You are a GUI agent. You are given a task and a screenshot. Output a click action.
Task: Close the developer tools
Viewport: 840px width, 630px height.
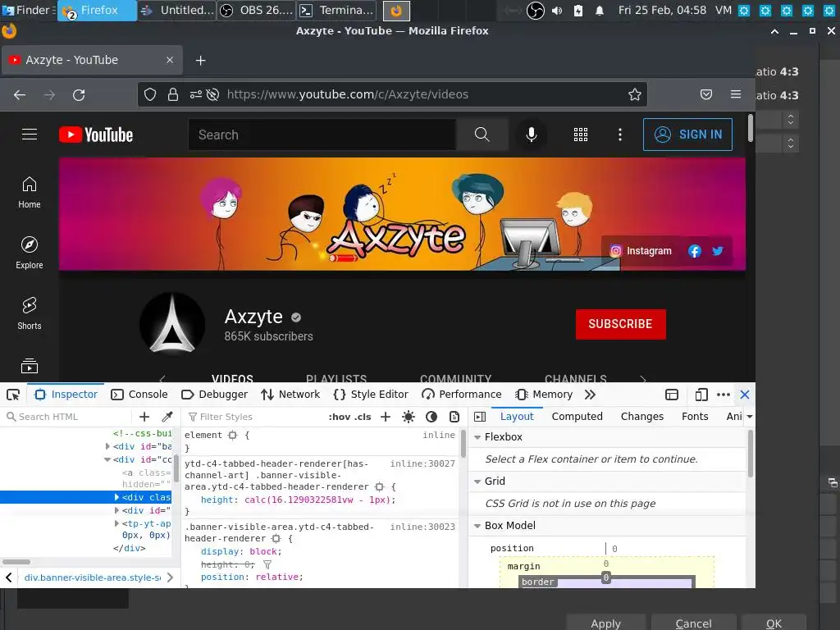pos(745,395)
